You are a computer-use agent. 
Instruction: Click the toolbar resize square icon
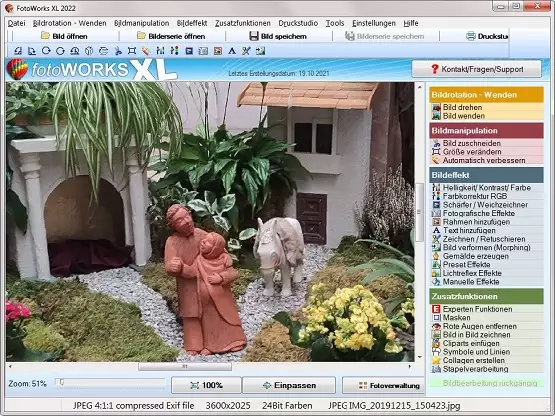pyautogui.click(x=132, y=51)
